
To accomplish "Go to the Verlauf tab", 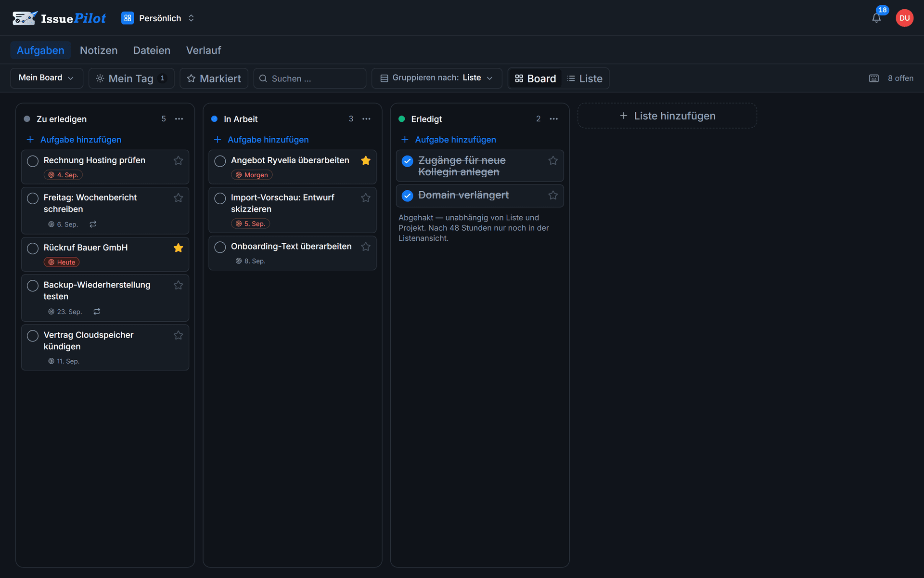I will (x=204, y=50).
